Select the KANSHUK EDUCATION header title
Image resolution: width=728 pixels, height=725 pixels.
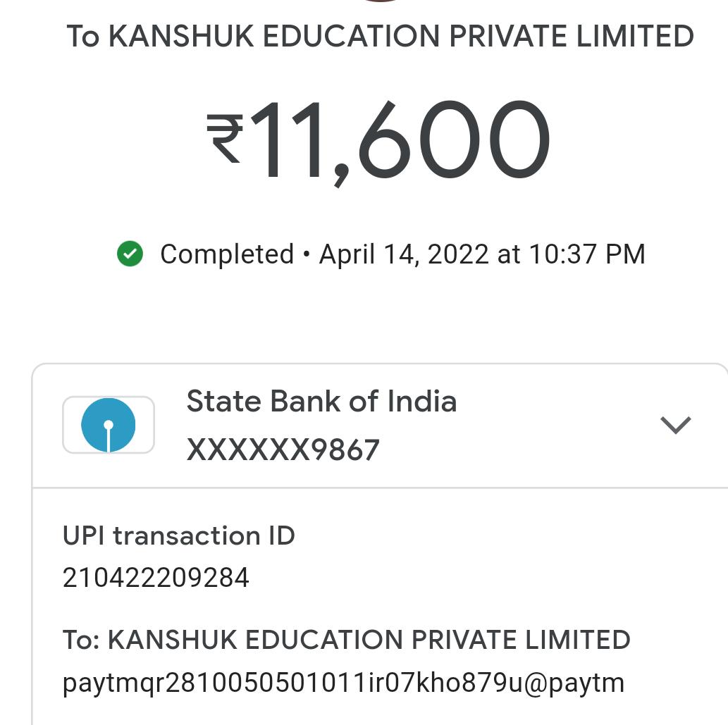(x=381, y=37)
